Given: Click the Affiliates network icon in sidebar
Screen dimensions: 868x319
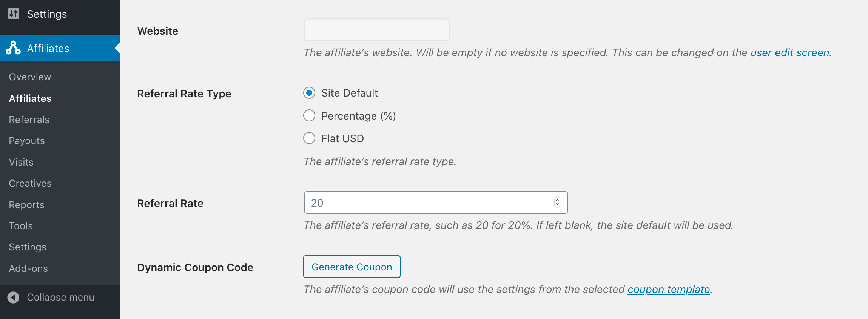Looking at the screenshot, I should [13, 48].
